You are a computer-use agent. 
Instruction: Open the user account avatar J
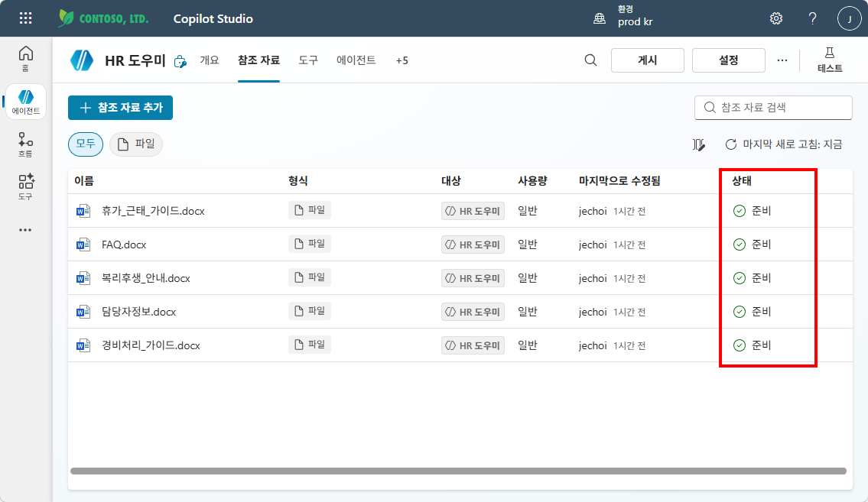tap(849, 18)
